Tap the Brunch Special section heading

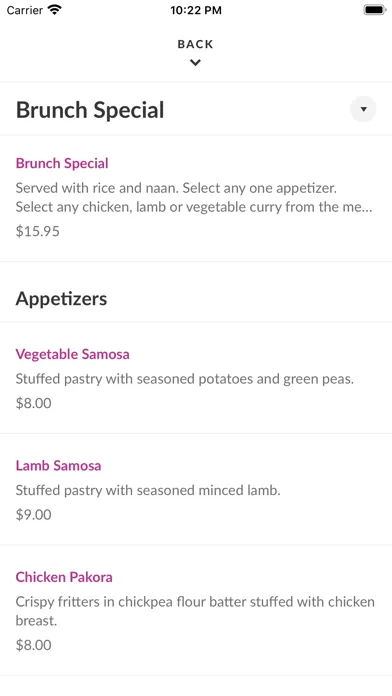click(x=90, y=110)
